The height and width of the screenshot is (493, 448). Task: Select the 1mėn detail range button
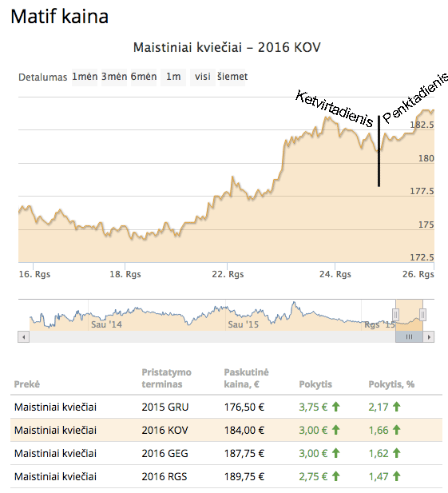point(85,77)
